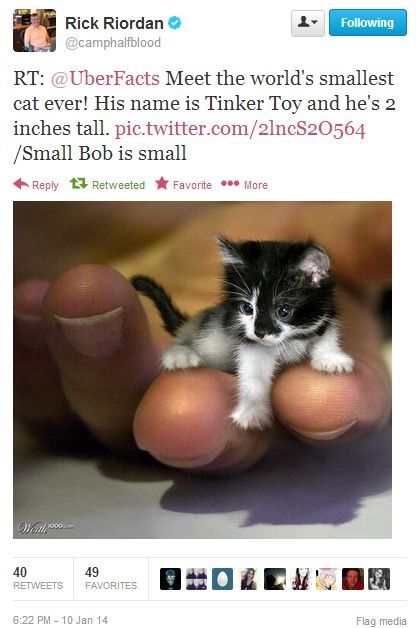Screen dimensions: 416x628
Task: Toggle Favorite on this tweet
Action: click(183, 184)
